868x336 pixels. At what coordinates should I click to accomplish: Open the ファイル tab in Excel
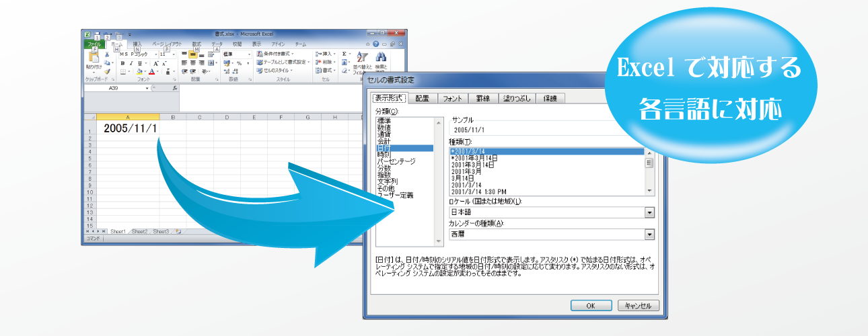(x=95, y=44)
